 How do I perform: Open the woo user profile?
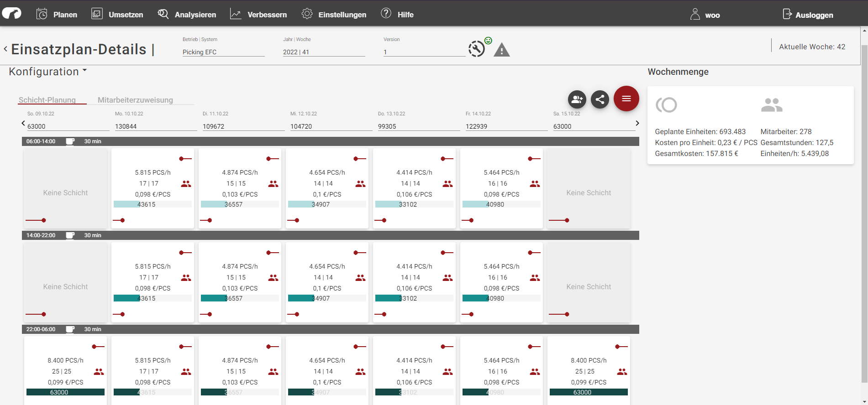pos(705,15)
